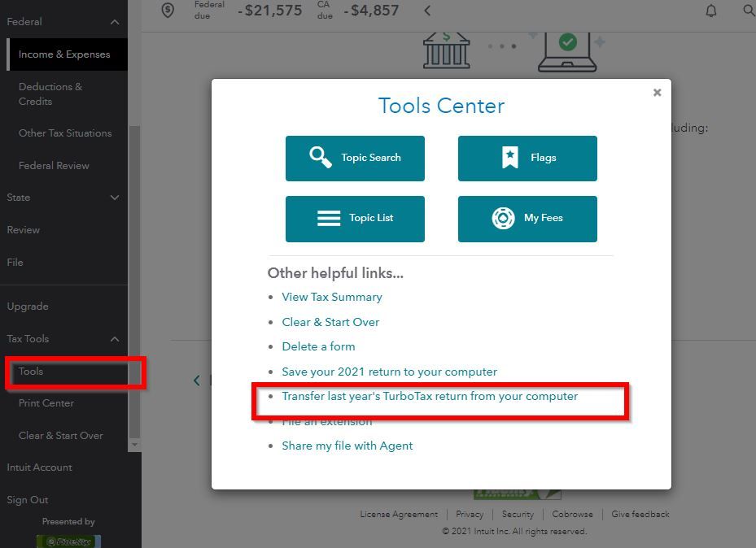Open the Security footer link
756x548 pixels.
tap(518, 515)
